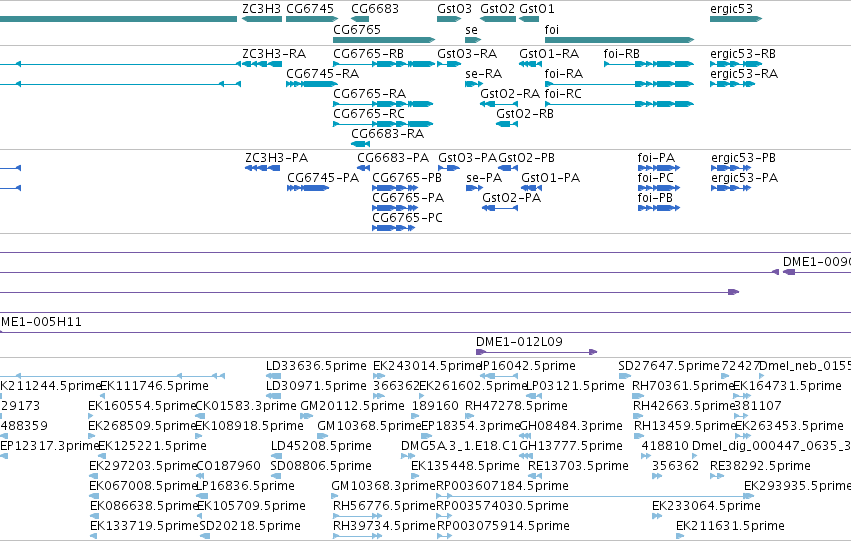Select the ergic53-RB transcript label
The width and height of the screenshot is (851, 541).
743,54
